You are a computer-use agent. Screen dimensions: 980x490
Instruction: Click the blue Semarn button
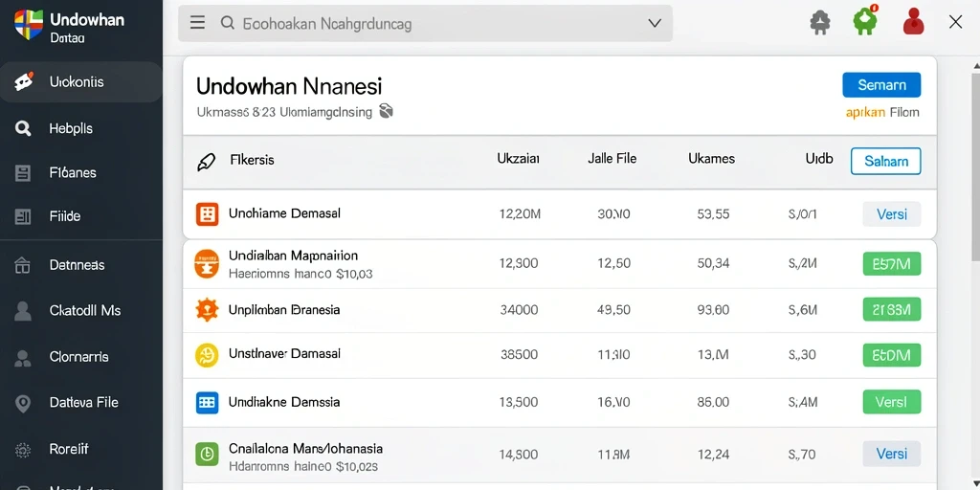[881, 85]
